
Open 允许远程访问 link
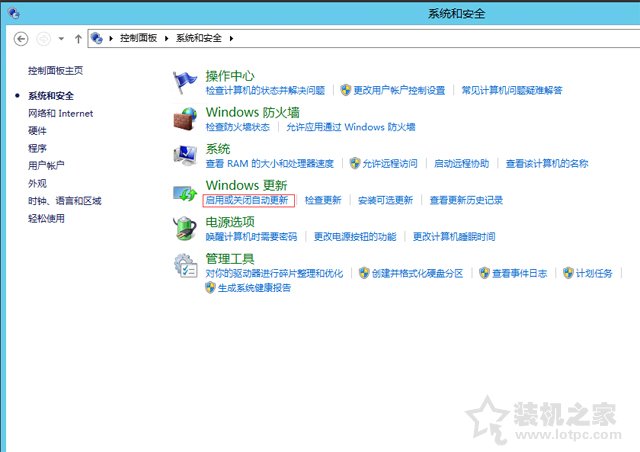pyautogui.click(x=390, y=164)
